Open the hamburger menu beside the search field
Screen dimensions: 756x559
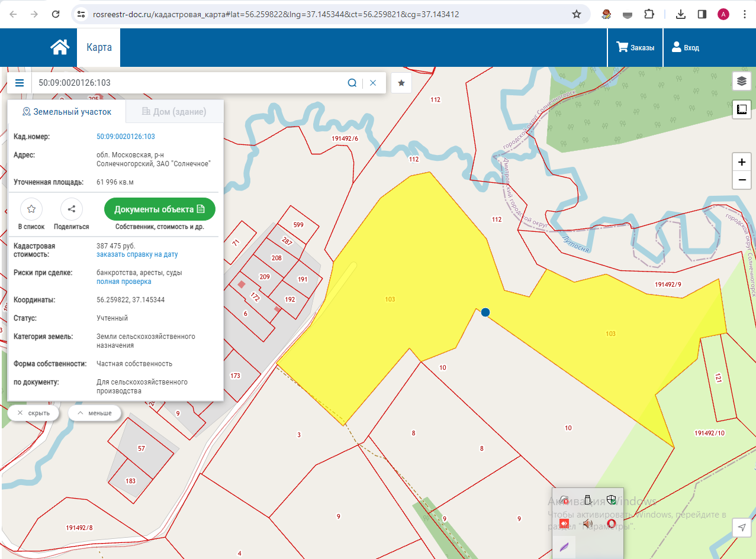[x=20, y=83]
